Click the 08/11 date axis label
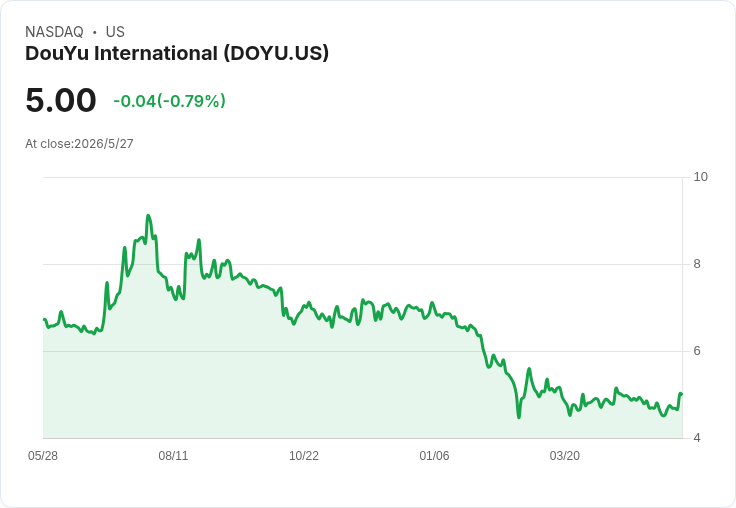This screenshot has width=736, height=508. tap(173, 456)
